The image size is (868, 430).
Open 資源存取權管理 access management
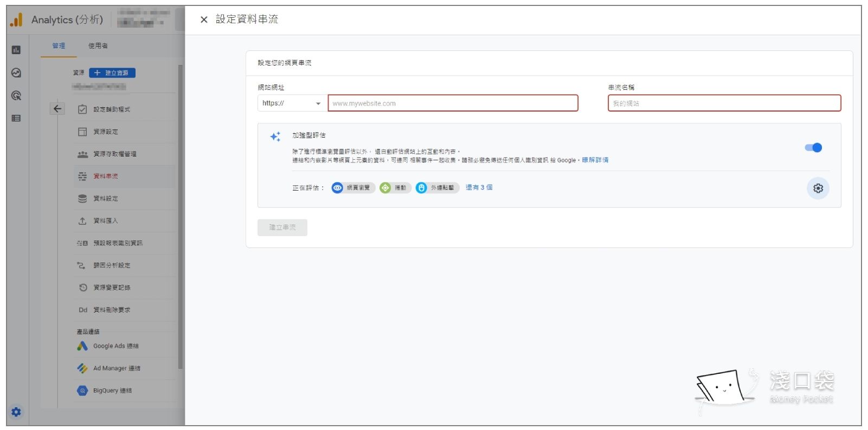(125, 154)
